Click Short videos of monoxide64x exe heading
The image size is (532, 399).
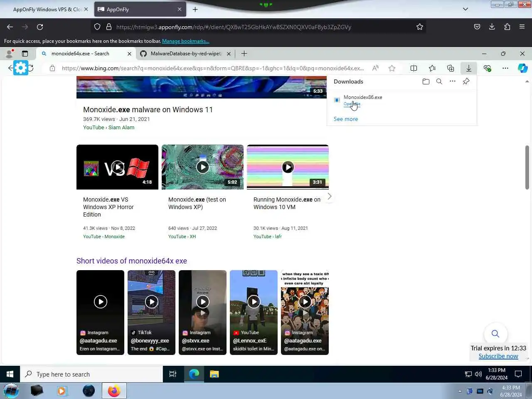(x=132, y=261)
